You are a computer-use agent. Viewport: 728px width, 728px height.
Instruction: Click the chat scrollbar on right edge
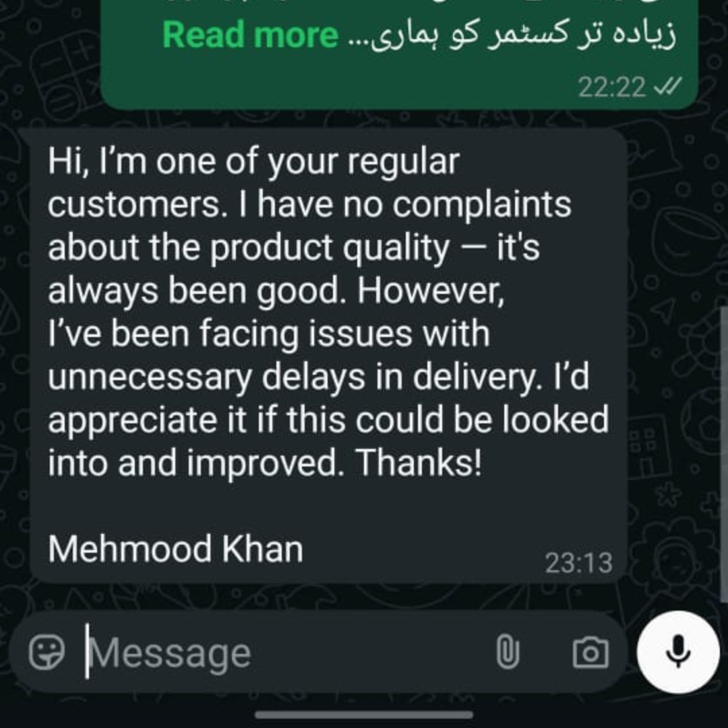click(724, 455)
